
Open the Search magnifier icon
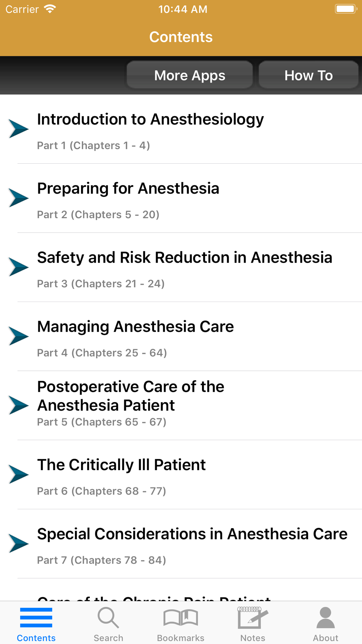(x=108, y=618)
